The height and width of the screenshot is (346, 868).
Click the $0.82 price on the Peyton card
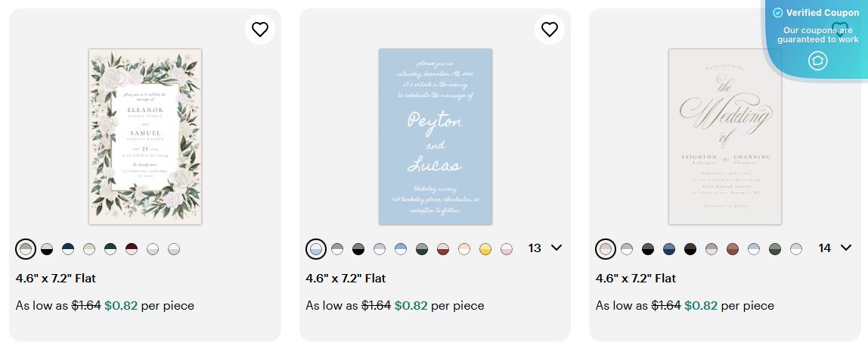click(411, 306)
